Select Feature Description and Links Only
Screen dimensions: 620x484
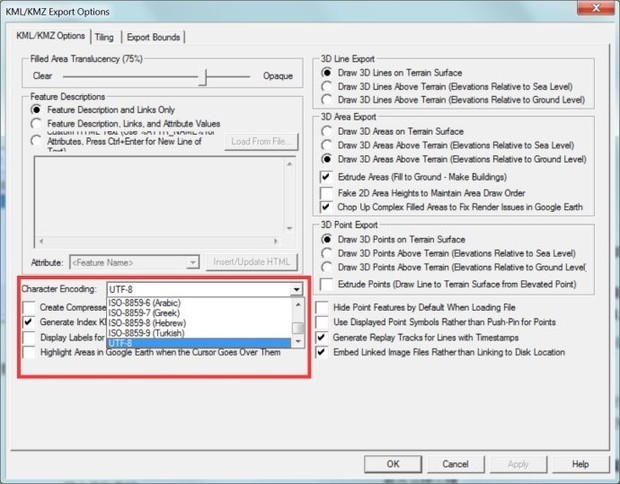pos(38,108)
